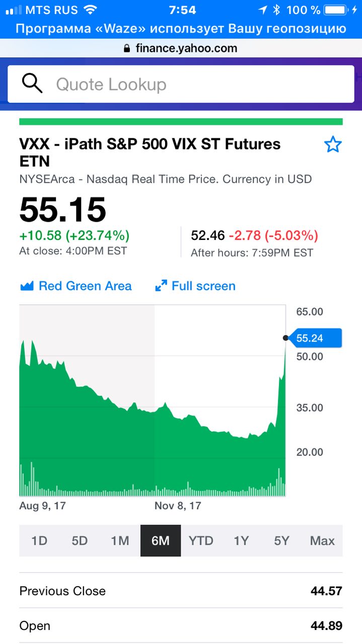
Task: Add VXX to watchlist with star icon
Action: (x=333, y=145)
